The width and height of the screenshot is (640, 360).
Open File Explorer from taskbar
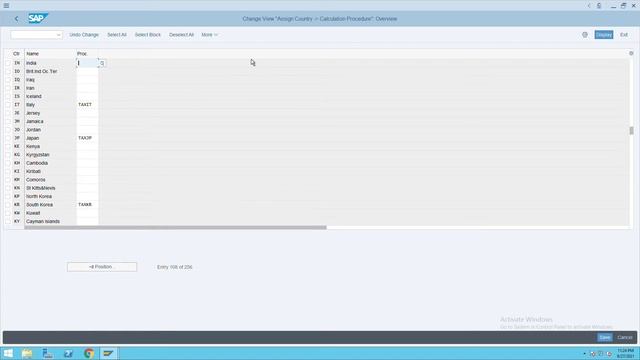pos(27,353)
